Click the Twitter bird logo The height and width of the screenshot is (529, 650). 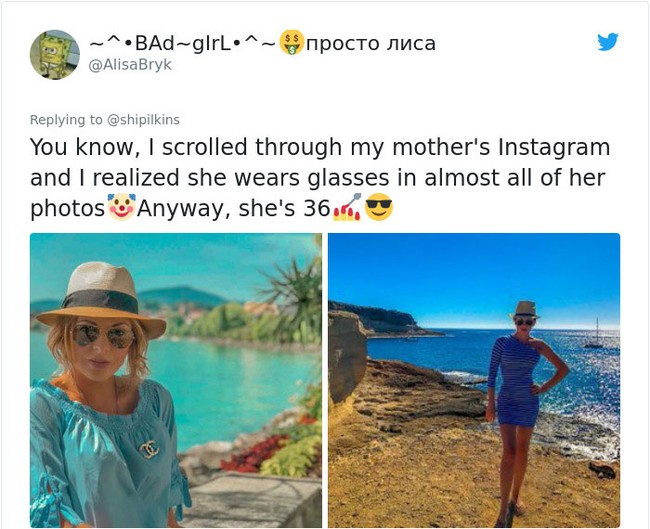pyautogui.click(x=607, y=42)
